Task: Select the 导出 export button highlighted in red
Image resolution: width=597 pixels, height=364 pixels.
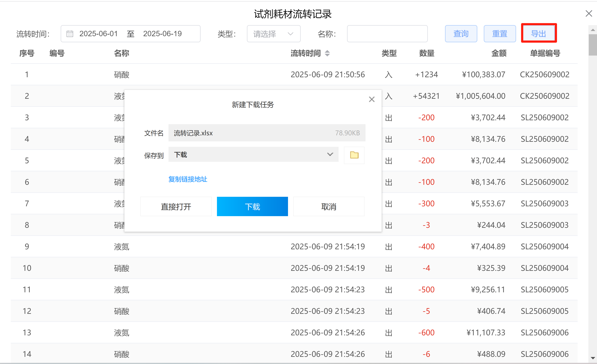Action: [539, 33]
